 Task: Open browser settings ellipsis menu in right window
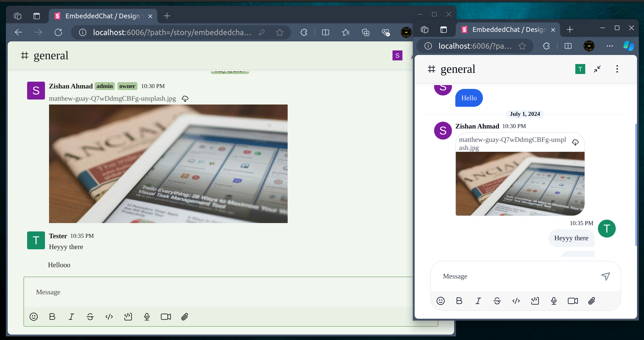[x=610, y=46]
